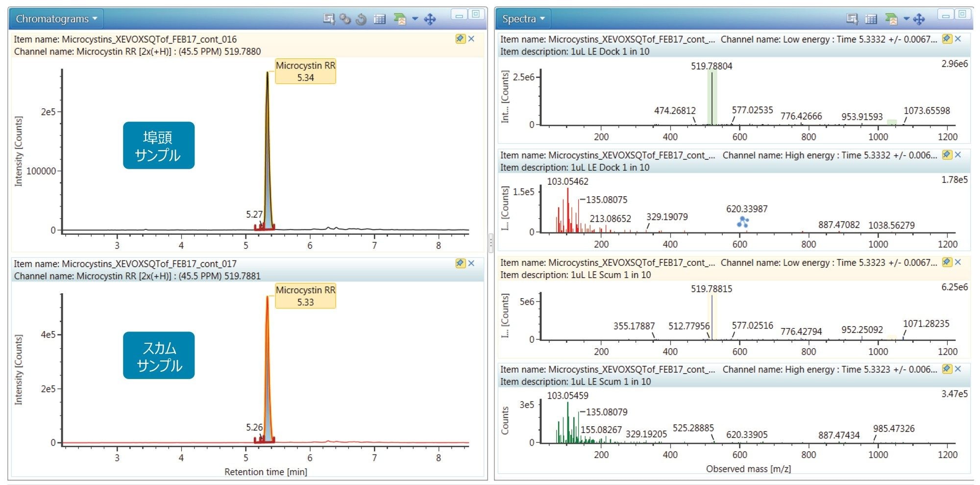Click the 887.47082 fragment label

tap(839, 225)
